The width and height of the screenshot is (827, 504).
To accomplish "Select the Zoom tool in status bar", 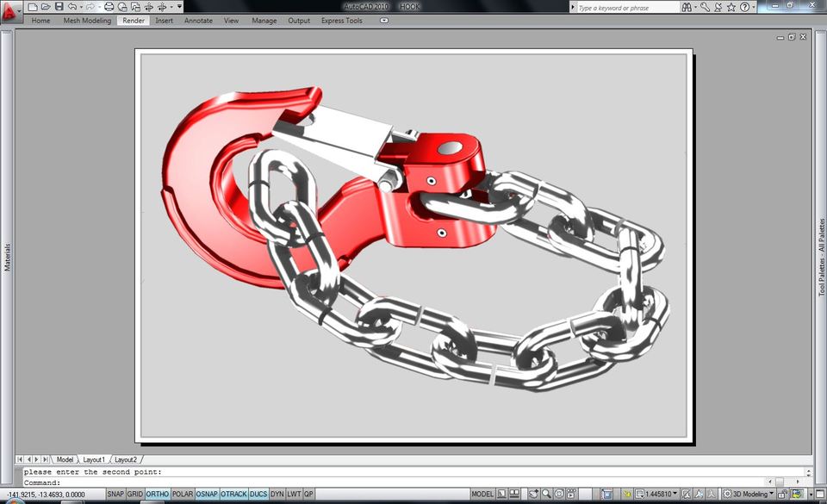I will [545, 494].
